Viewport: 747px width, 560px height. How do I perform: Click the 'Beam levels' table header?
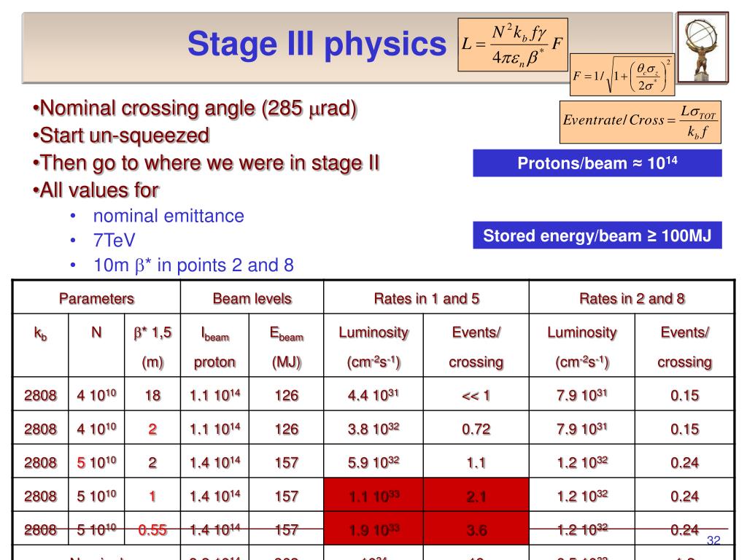[x=252, y=298]
